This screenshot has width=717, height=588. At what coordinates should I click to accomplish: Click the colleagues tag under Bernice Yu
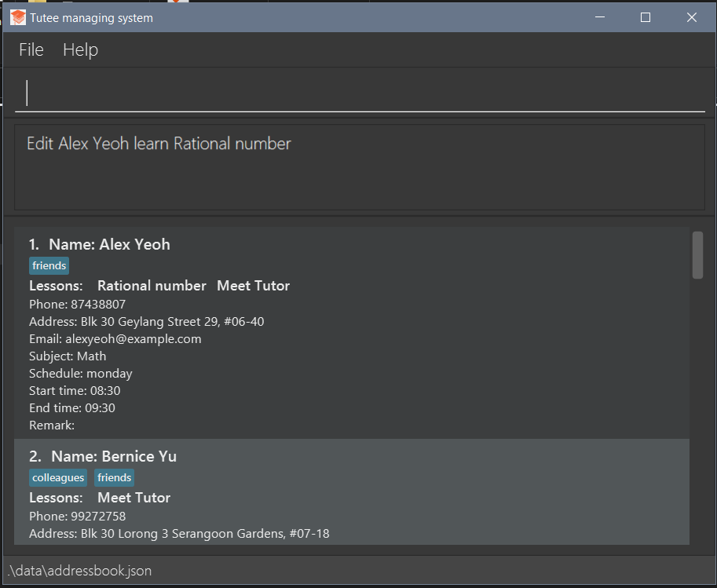point(58,477)
